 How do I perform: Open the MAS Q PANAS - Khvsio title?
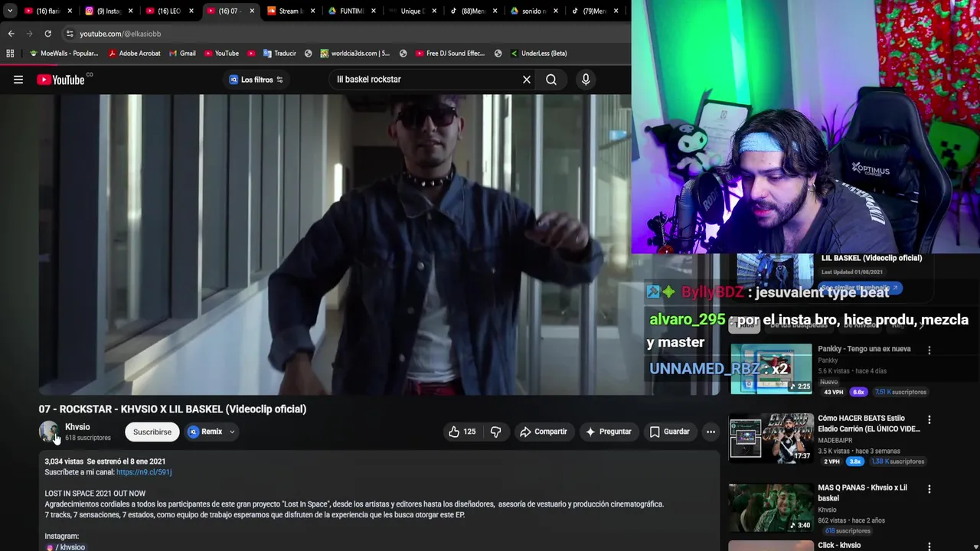click(x=862, y=493)
